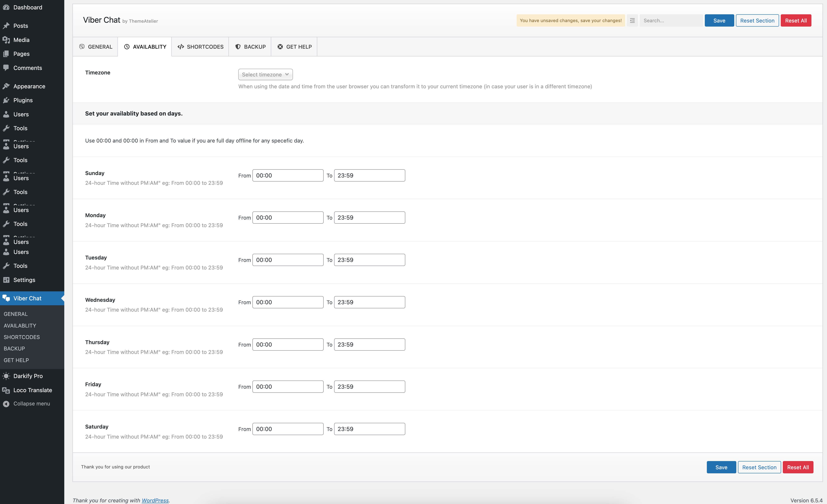The height and width of the screenshot is (504, 827).
Task: Open the Select timezone dropdown
Action: (x=265, y=74)
